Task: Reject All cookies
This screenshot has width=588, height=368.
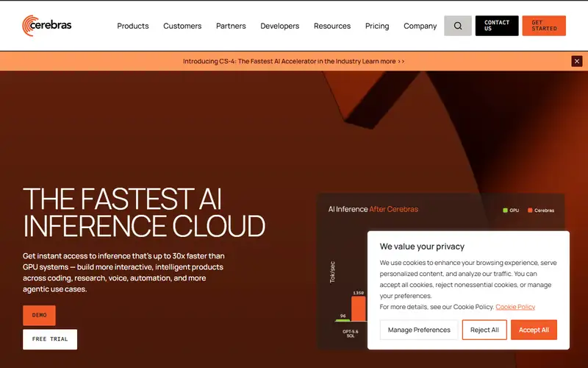Action: pyautogui.click(x=484, y=330)
